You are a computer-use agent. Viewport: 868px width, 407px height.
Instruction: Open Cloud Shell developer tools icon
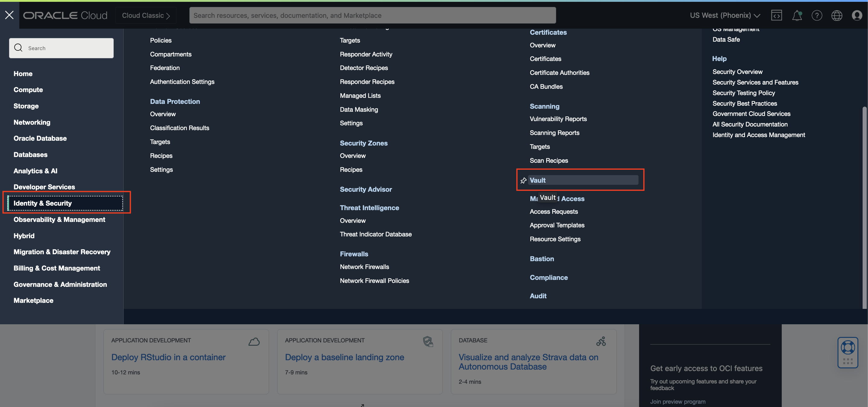coord(776,15)
